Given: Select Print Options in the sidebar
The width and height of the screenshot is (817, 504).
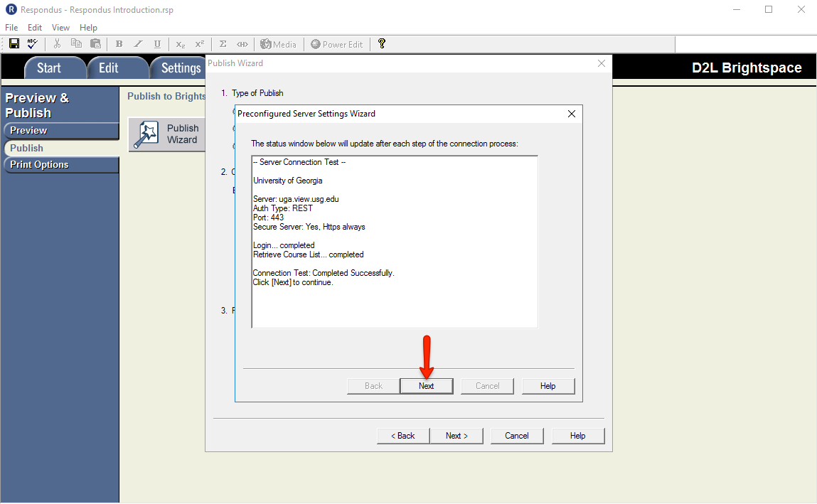Looking at the screenshot, I should [x=61, y=164].
